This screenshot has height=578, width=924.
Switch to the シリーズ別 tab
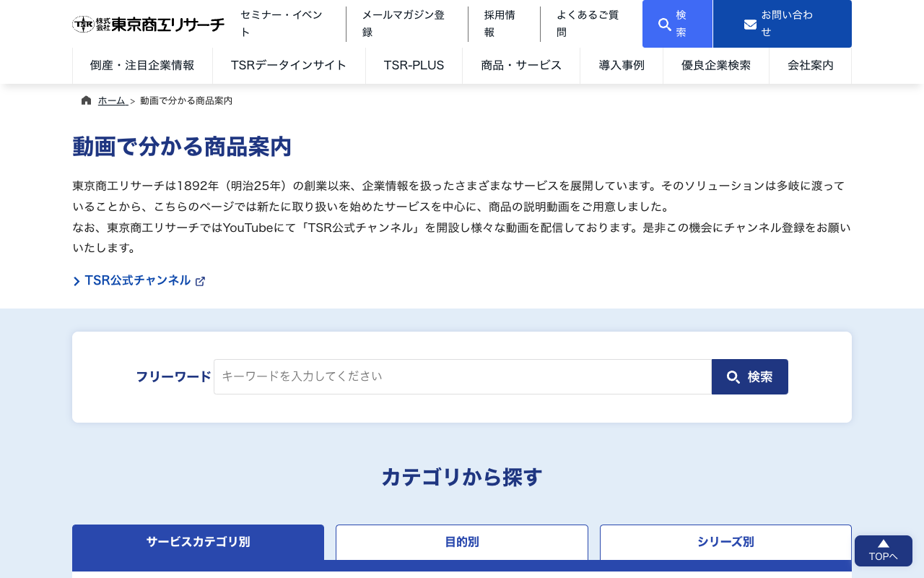point(725,543)
